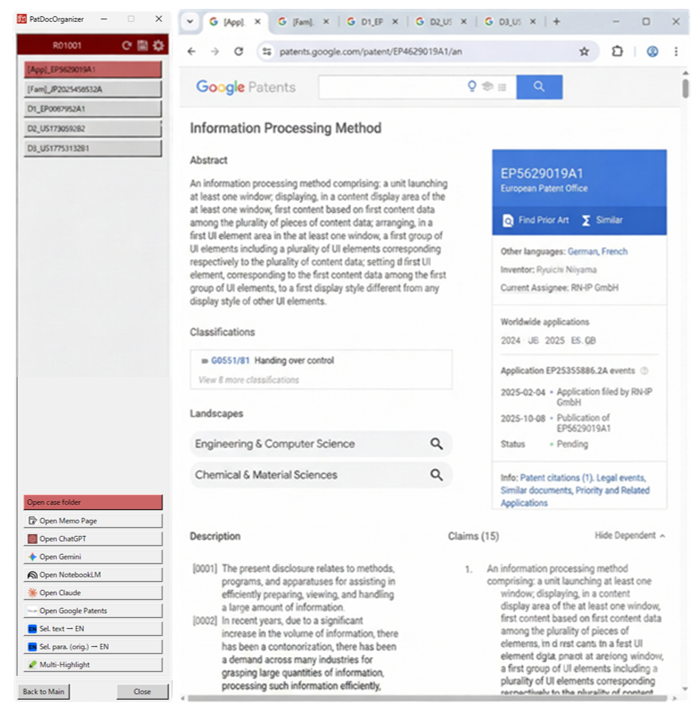Click the Open Memo Page button

pos(93,521)
